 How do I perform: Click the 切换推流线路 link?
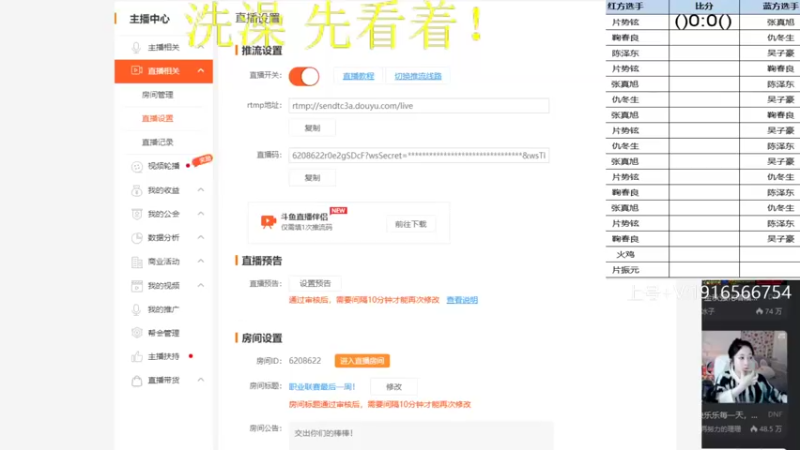pyautogui.click(x=418, y=76)
